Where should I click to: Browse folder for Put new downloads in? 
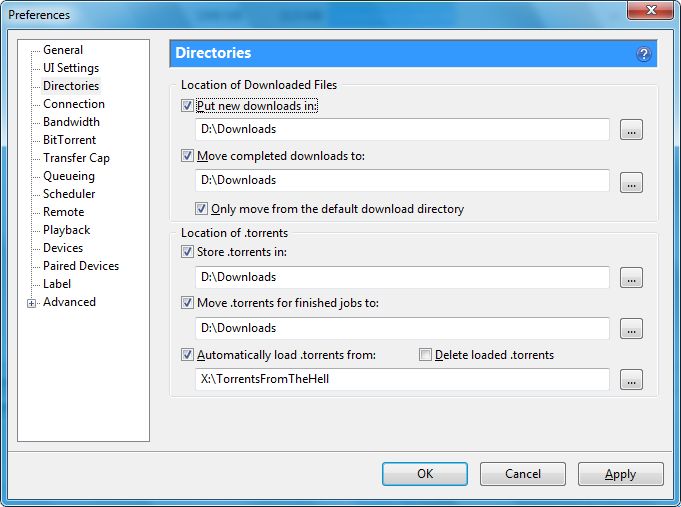click(x=631, y=130)
